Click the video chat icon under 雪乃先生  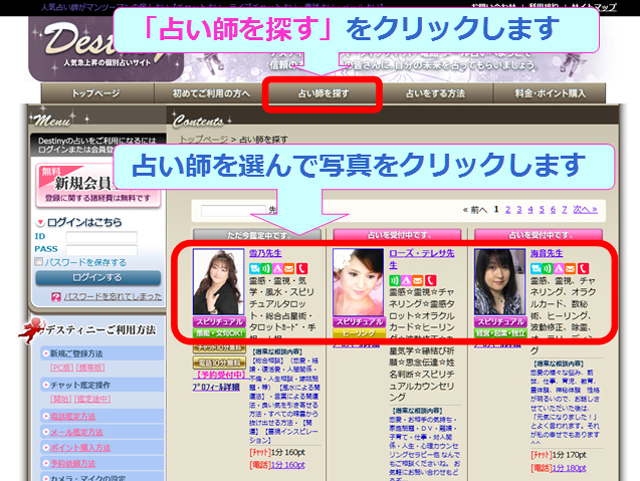(254, 269)
